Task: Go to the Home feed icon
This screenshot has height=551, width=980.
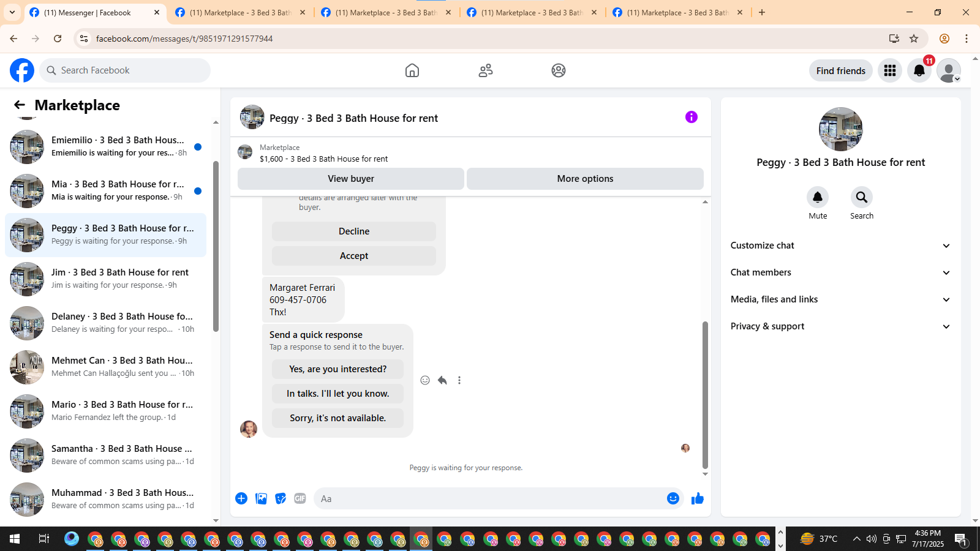Action: point(412,70)
